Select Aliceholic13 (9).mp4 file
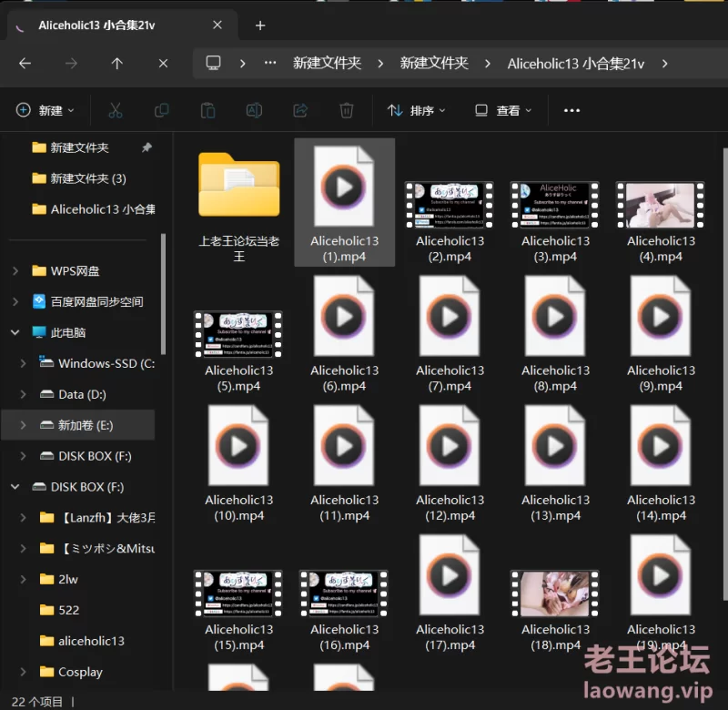The image size is (728, 710). [661, 334]
